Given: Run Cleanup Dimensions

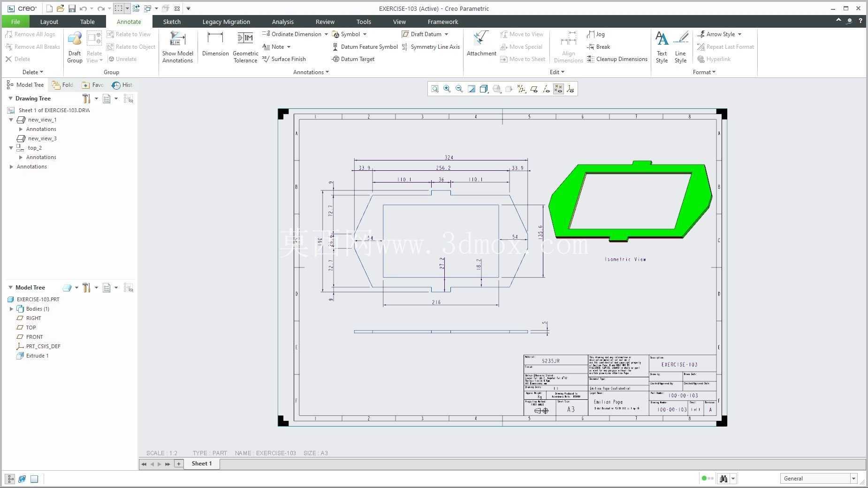Looking at the screenshot, I should coord(617,59).
